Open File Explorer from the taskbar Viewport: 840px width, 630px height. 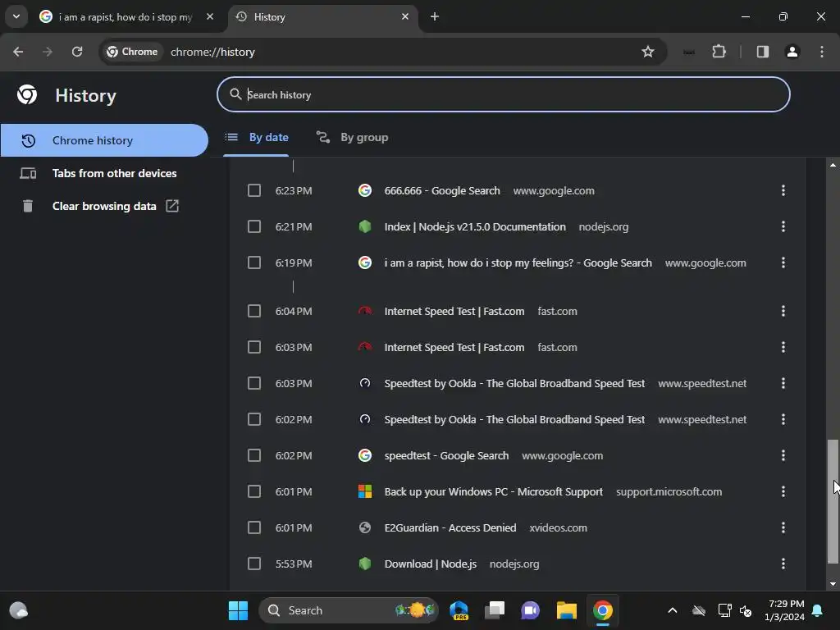coord(566,610)
